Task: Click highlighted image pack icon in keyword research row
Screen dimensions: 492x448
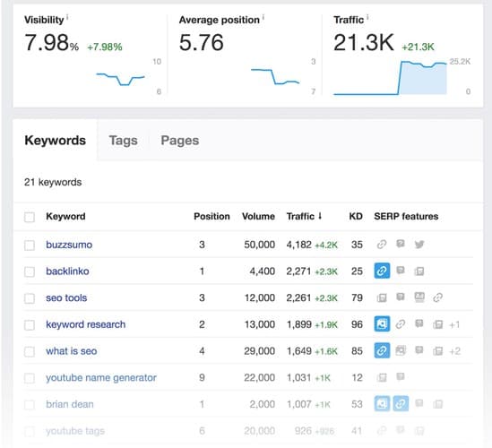Action: [x=382, y=324]
